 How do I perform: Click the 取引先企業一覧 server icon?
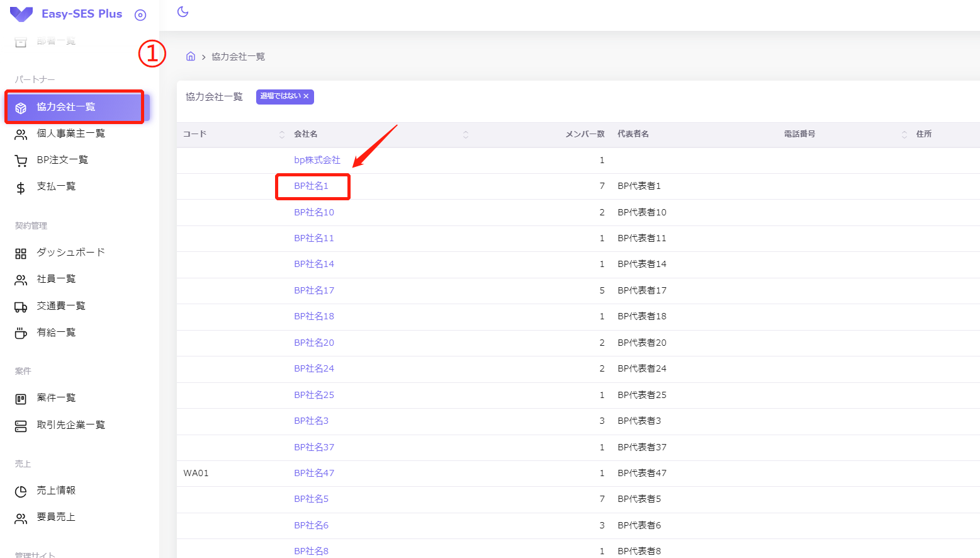tap(21, 426)
